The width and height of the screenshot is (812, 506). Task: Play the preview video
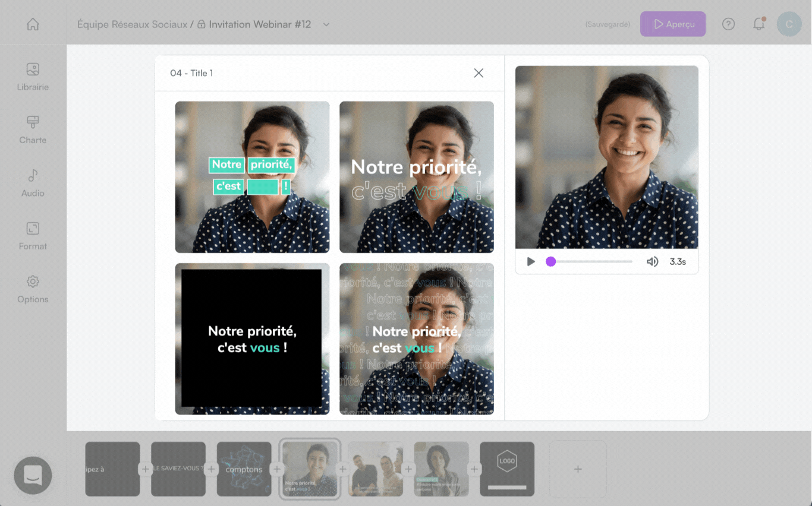tap(531, 261)
